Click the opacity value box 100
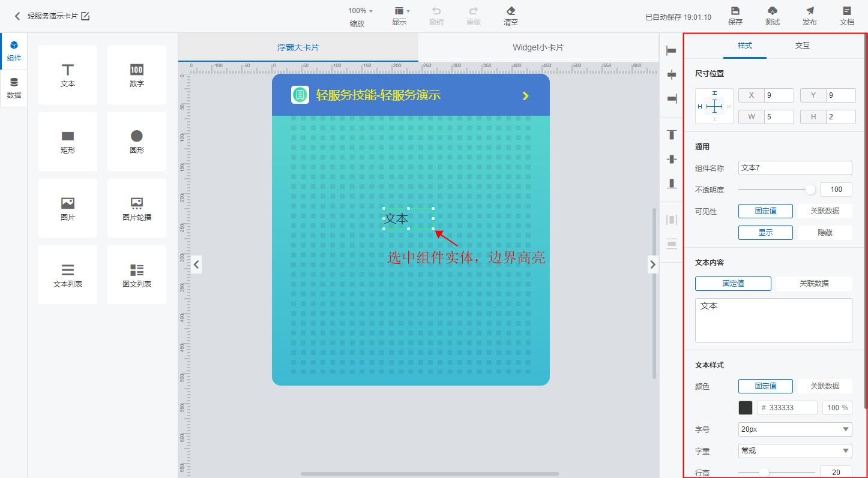868x478 pixels. tap(836, 190)
